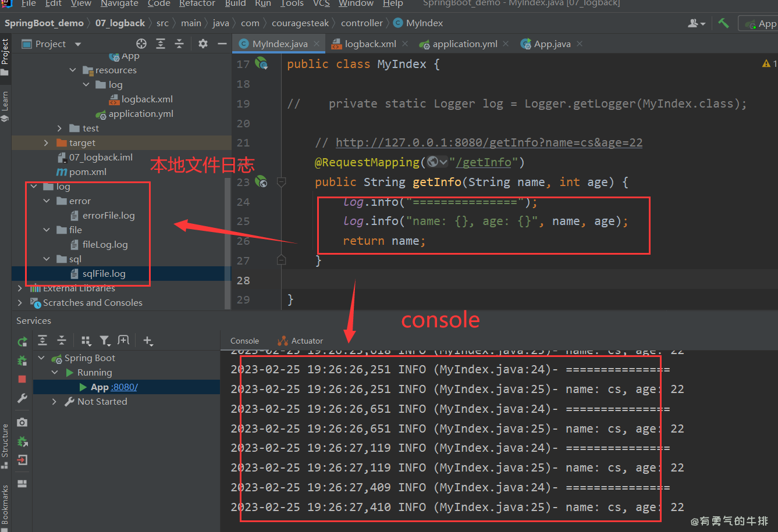Fold the getInfo method at line 23
This screenshot has height=532, width=778.
[282, 182]
